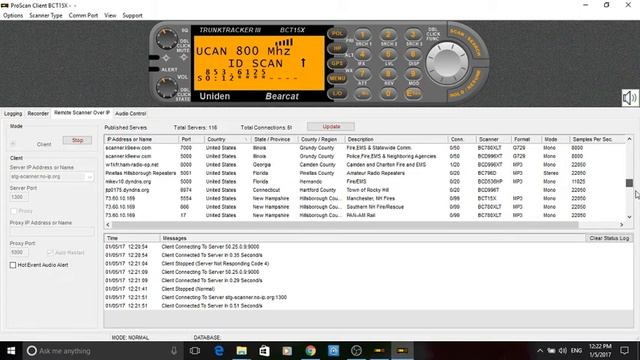Image resolution: width=640 pixels, height=360 pixels.
Task: Switch to the Recorder tab
Action: pyautogui.click(x=38, y=113)
